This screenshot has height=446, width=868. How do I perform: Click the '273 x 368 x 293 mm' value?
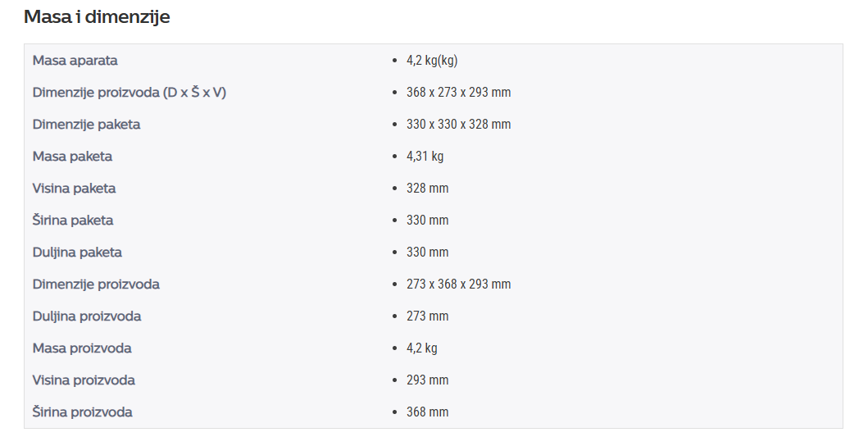coord(458,284)
